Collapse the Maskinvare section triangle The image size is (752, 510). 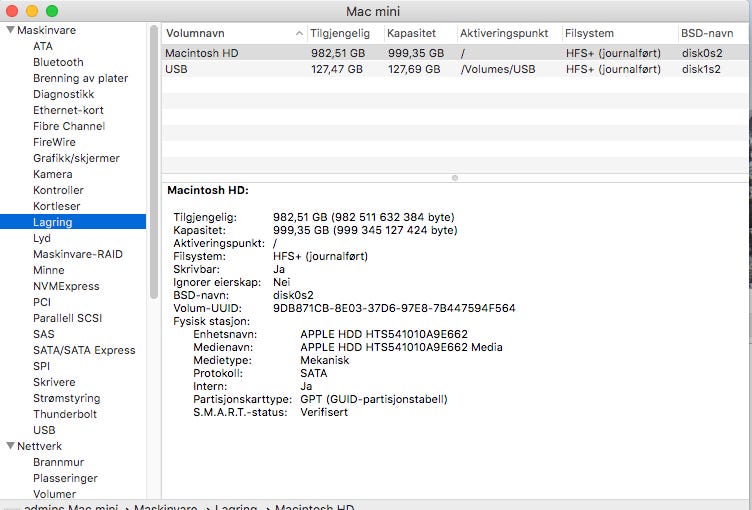point(10,30)
